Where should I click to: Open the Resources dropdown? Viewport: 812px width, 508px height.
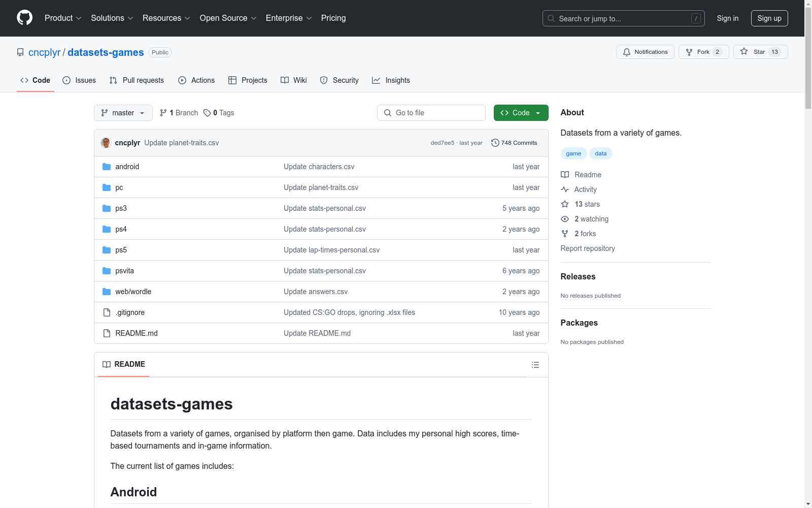(x=166, y=18)
